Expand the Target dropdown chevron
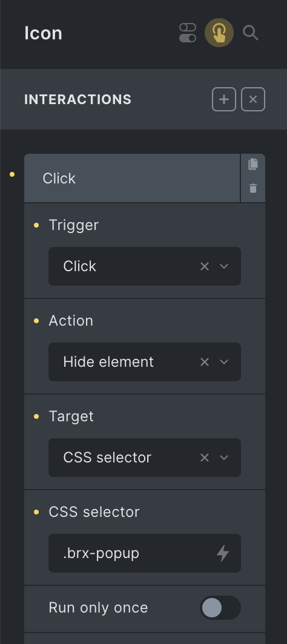The image size is (287, 644). click(224, 458)
